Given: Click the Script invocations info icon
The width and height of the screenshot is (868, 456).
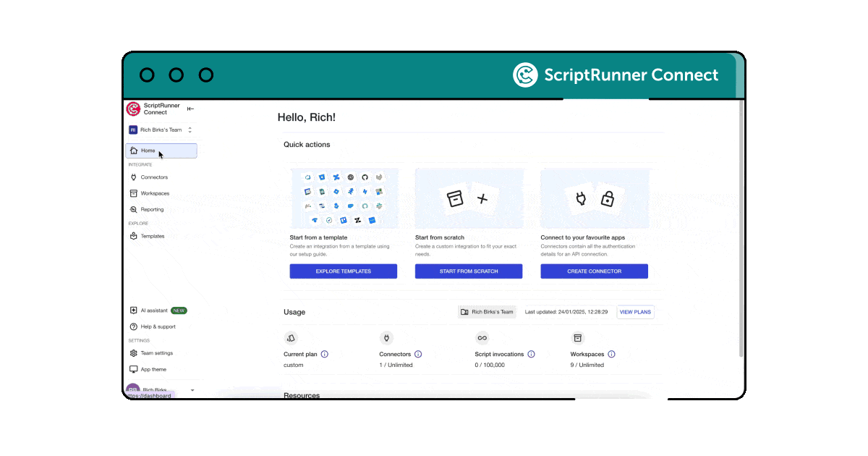Looking at the screenshot, I should click(531, 354).
